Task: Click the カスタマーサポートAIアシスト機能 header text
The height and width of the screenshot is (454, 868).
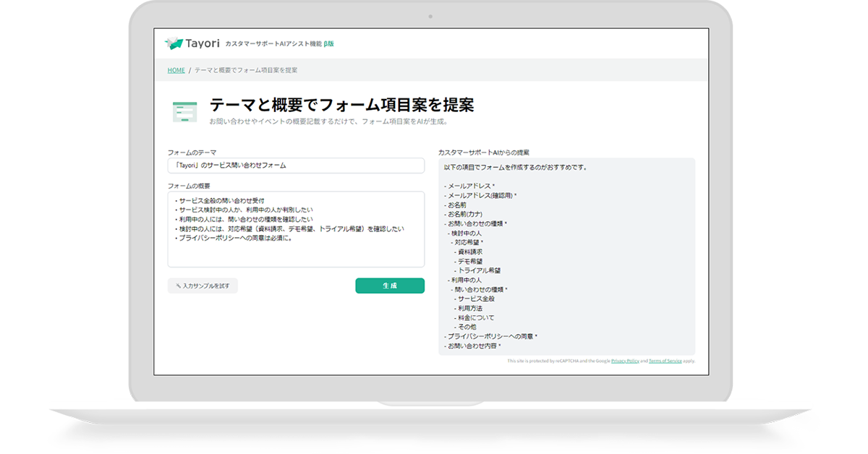Action: (x=273, y=44)
